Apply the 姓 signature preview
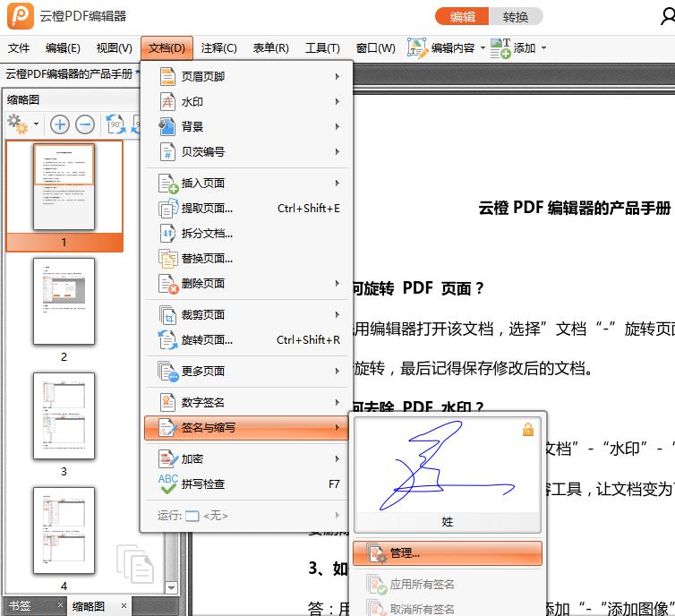The width and height of the screenshot is (675, 616). click(x=448, y=475)
